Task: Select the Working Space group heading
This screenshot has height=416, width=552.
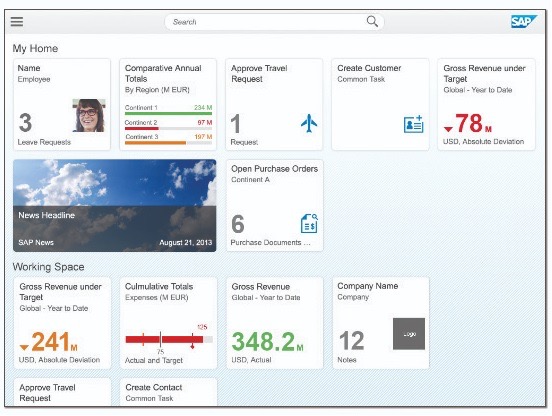Action: [x=48, y=267]
